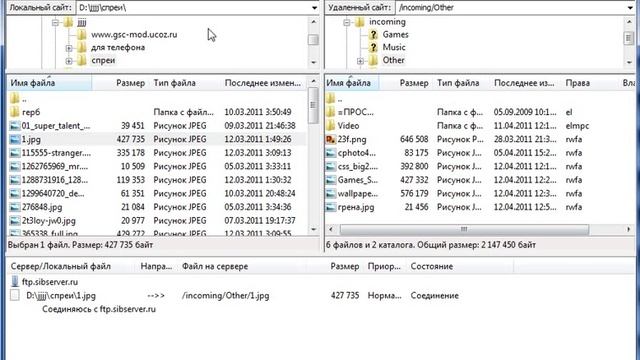Sort local files by Имя файла column
This screenshot has height=360, width=640.
pos(49,83)
